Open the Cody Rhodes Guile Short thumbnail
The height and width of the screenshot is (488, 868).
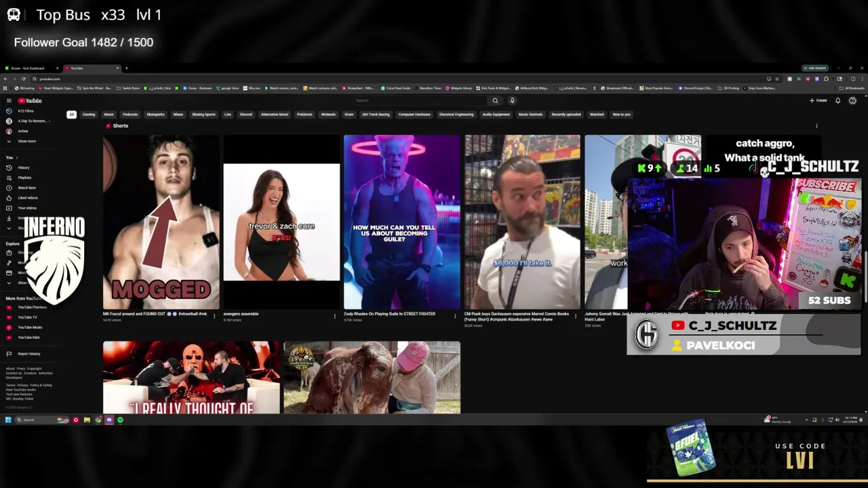[401, 222]
